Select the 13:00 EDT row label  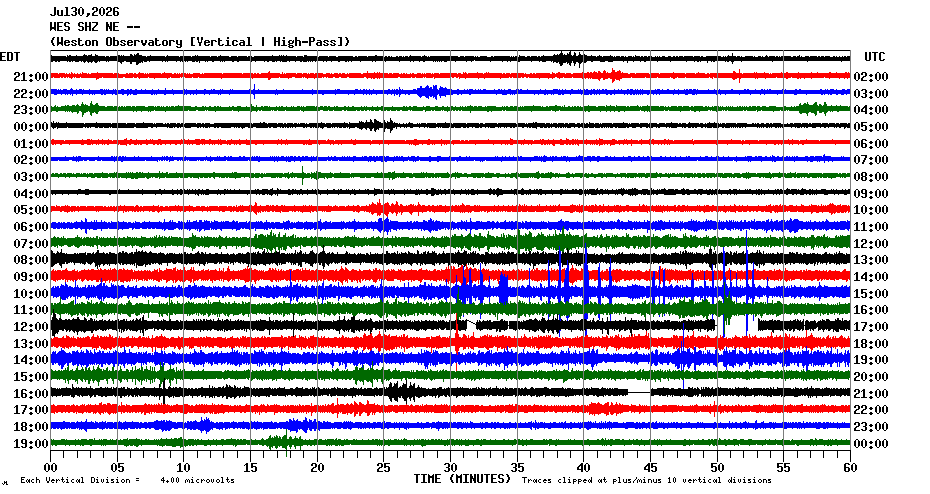pos(31,343)
